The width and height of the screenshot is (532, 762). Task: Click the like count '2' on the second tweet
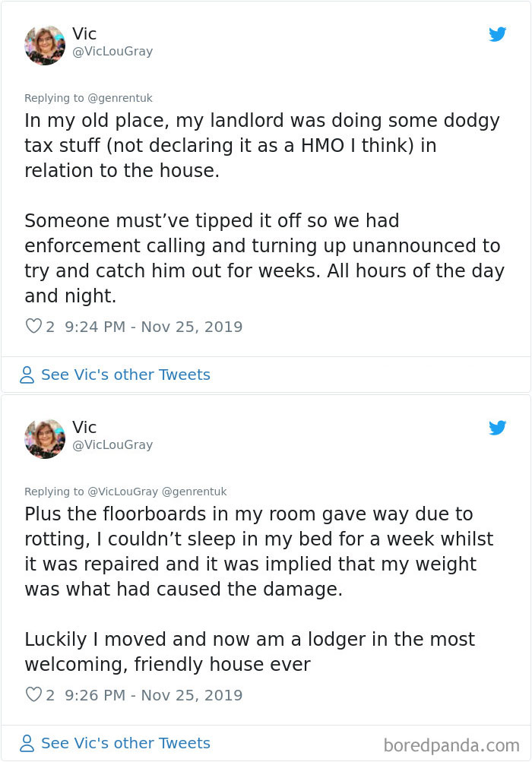(50, 694)
